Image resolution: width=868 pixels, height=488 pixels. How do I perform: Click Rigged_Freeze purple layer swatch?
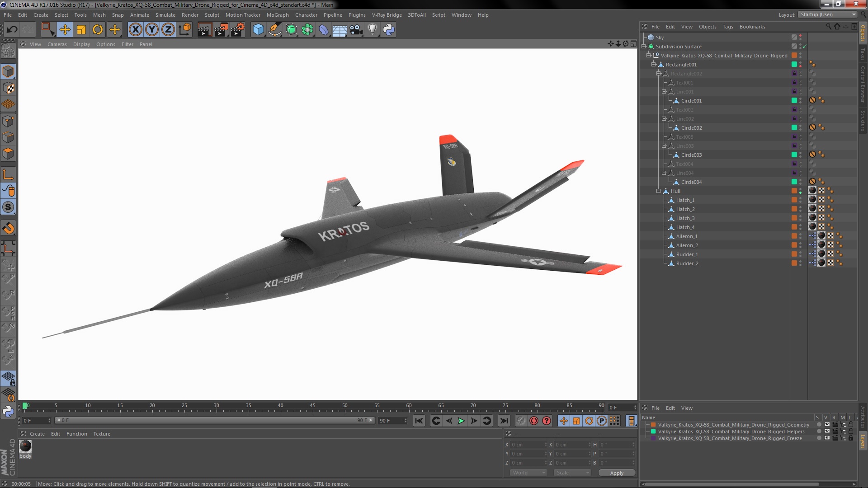point(653,438)
